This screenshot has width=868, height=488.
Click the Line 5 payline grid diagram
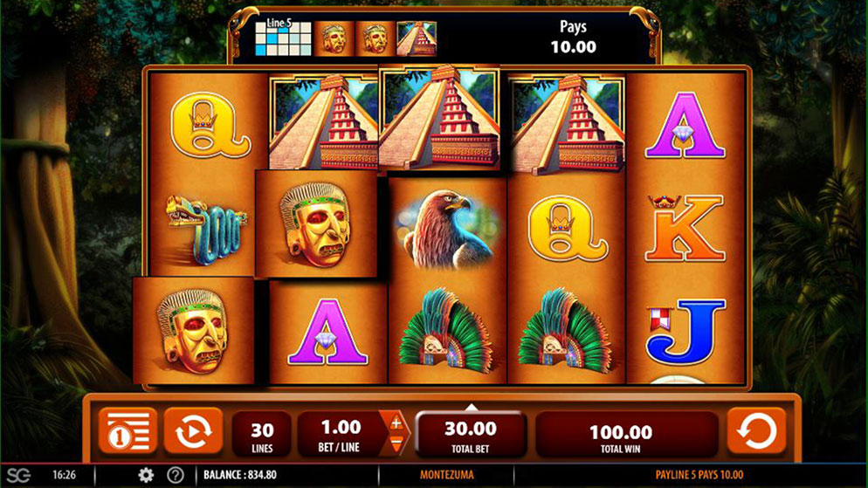[283, 38]
